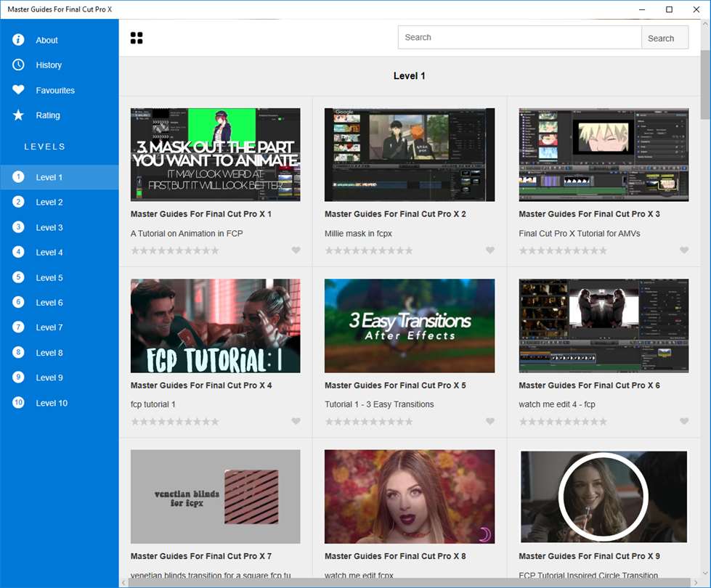
Task: Click the History clock icon
Action: click(x=18, y=65)
